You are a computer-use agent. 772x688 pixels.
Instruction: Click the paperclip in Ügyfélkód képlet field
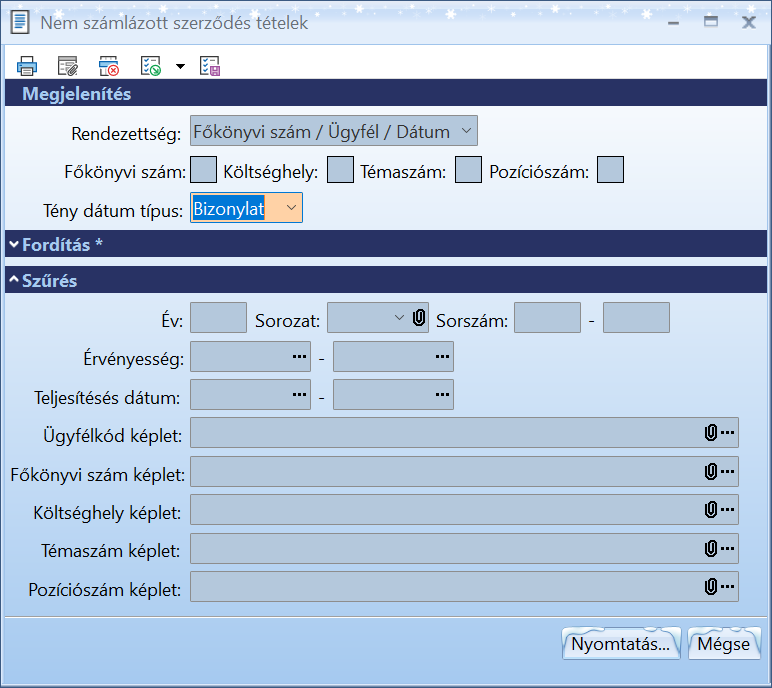pos(711,433)
